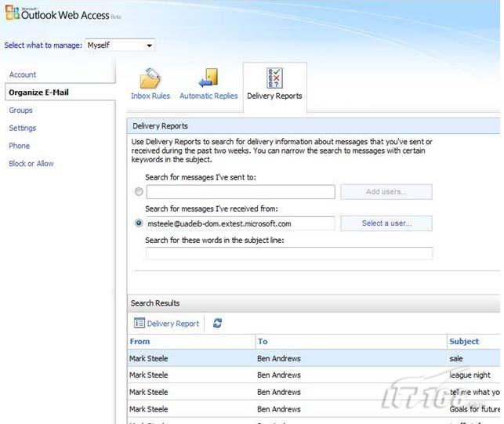Select the 'Goals for future' subject row
The height and width of the screenshot is (424, 504).
click(x=314, y=409)
